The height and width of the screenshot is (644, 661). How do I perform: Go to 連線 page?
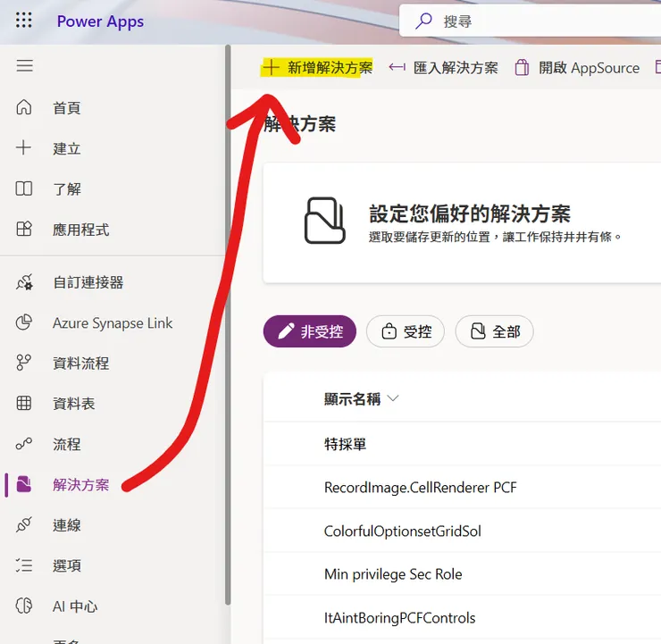pyautogui.click(x=67, y=525)
